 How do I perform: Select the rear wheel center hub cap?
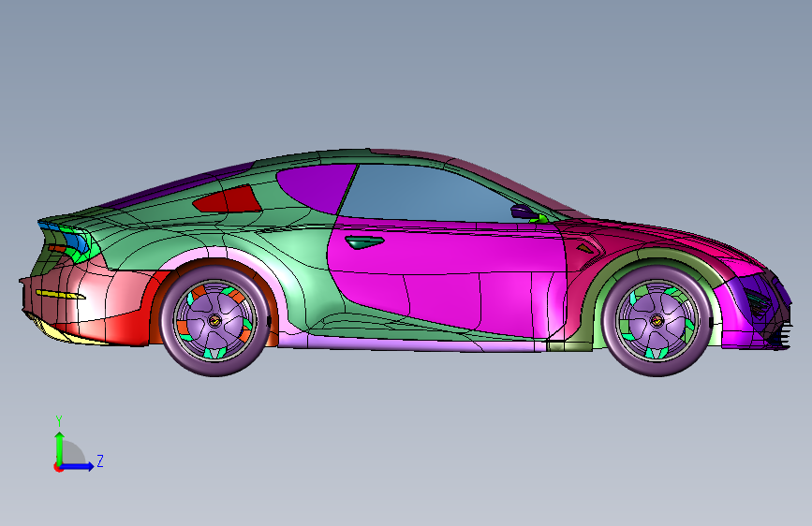tap(214, 321)
